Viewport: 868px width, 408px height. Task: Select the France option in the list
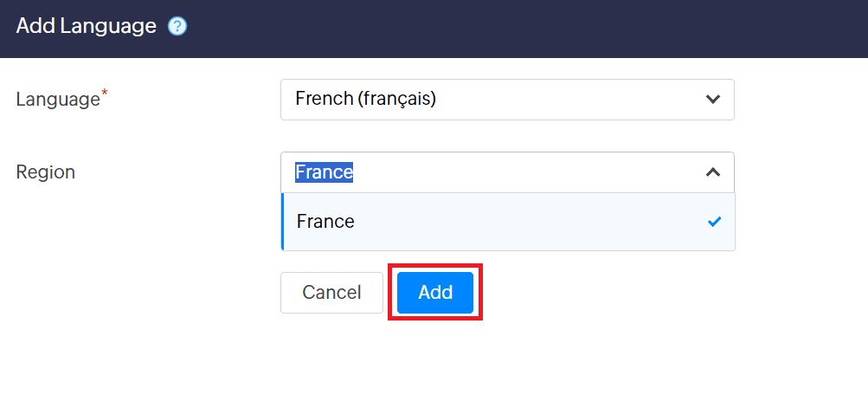tap(325, 222)
